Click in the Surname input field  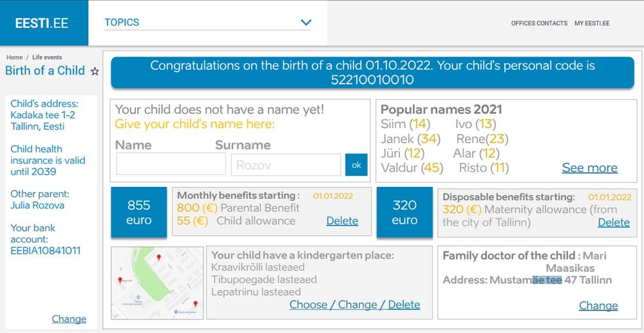tap(285, 165)
